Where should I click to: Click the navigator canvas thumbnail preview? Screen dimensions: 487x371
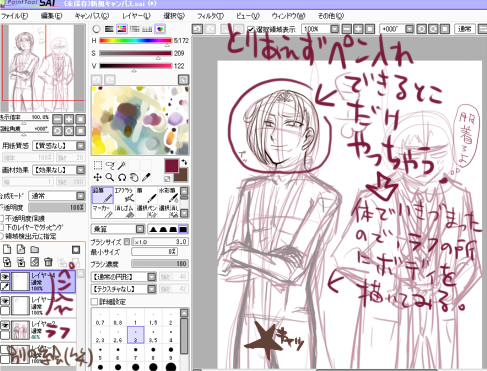[43, 68]
